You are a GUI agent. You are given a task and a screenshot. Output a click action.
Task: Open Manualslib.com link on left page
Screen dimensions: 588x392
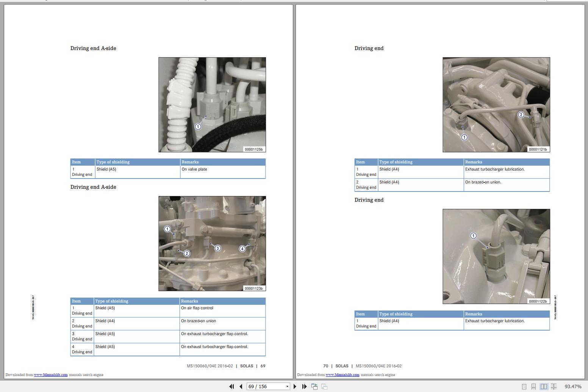tap(51, 375)
